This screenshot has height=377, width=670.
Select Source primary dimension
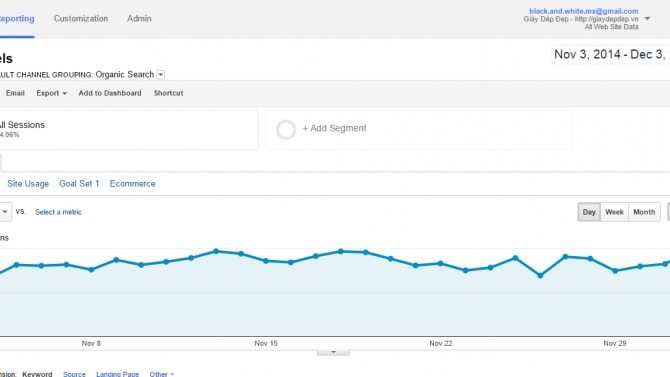click(74, 374)
